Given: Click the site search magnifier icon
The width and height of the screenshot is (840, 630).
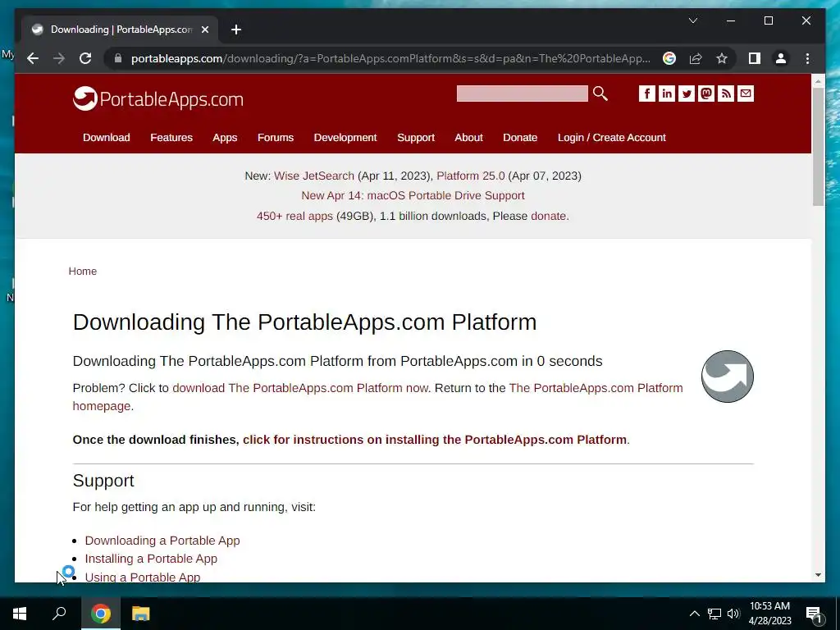Looking at the screenshot, I should coord(600,94).
